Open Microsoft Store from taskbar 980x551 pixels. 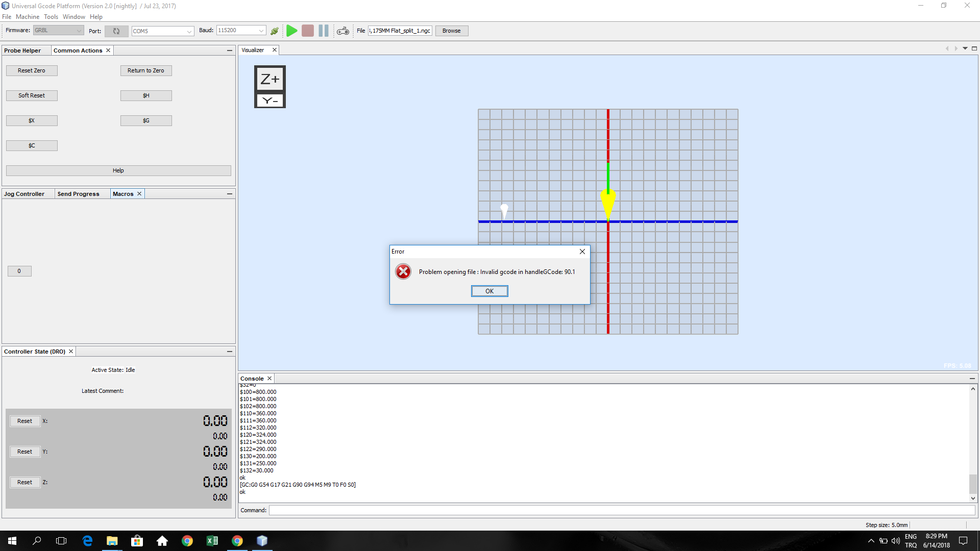coord(137,541)
